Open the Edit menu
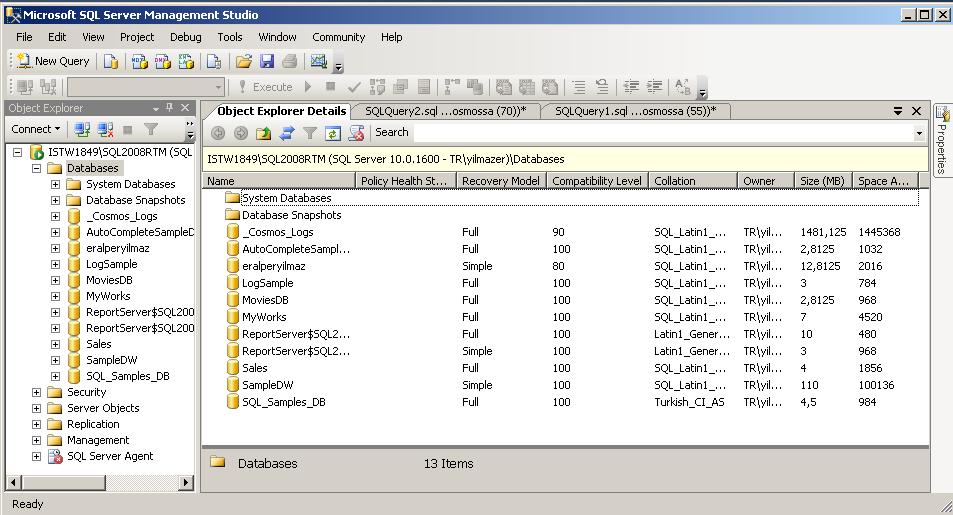This screenshot has height=515, width=953. pyautogui.click(x=57, y=37)
